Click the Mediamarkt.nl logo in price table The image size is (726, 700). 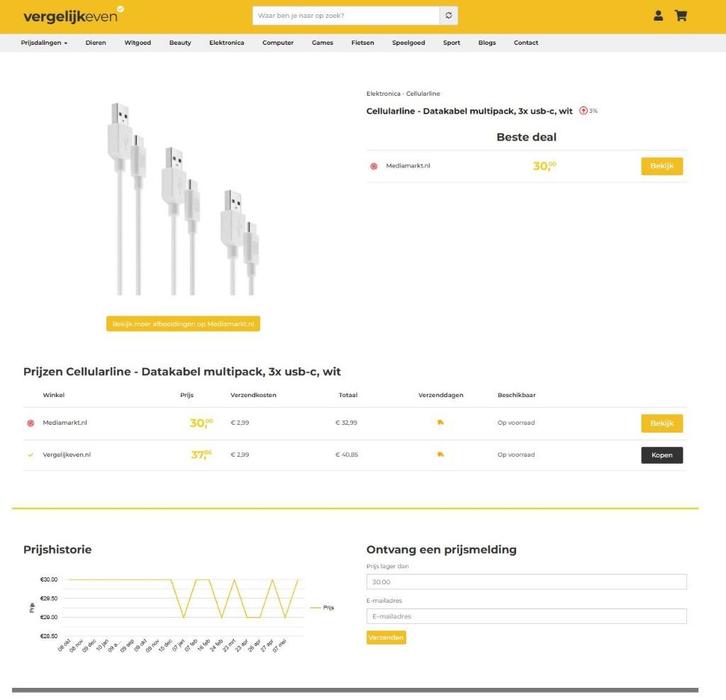(x=31, y=423)
